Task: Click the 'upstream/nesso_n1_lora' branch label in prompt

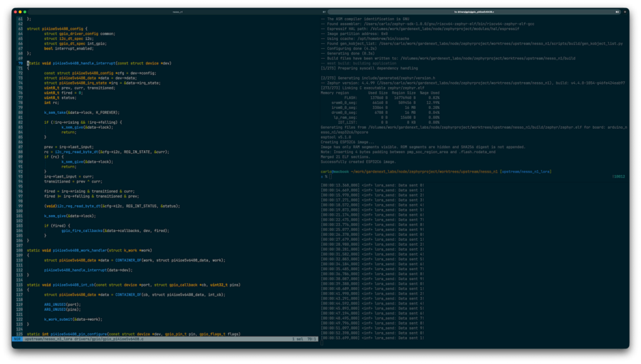Action: point(526,172)
